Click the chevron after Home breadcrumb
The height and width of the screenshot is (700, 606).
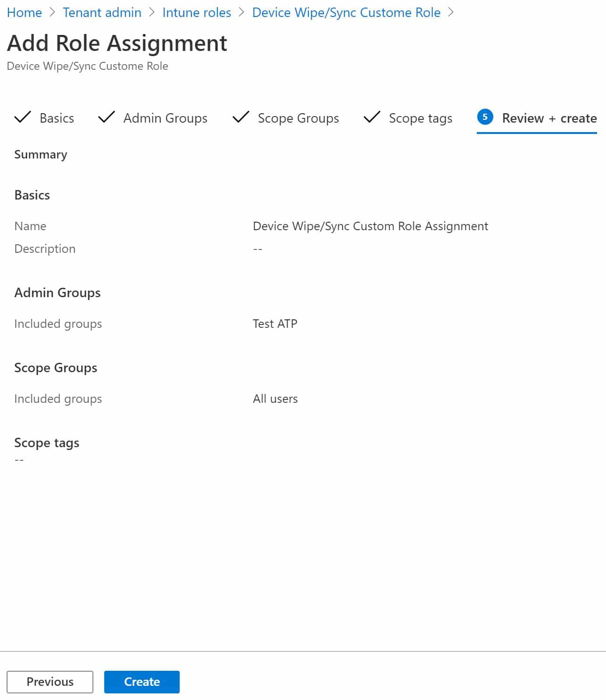(53, 12)
